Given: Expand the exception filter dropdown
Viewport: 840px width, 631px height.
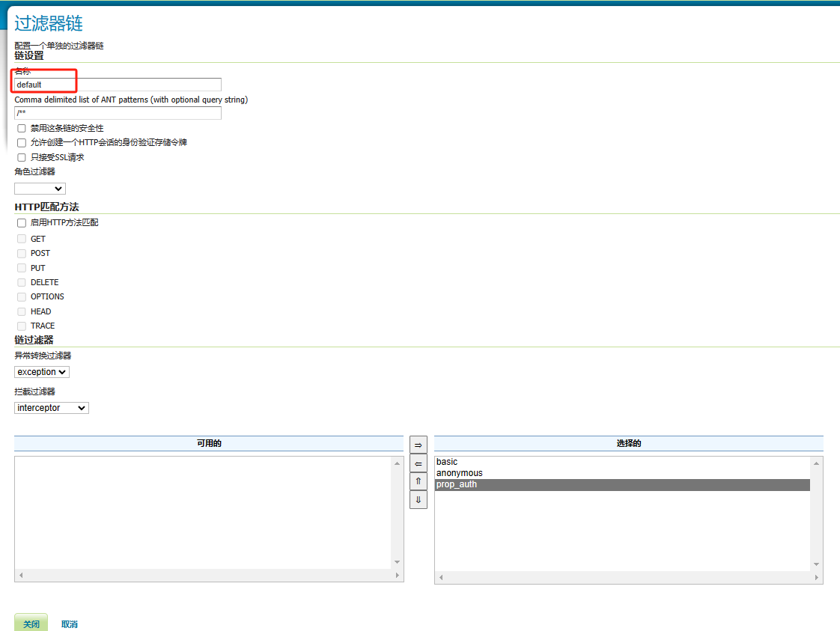Looking at the screenshot, I should (x=42, y=372).
